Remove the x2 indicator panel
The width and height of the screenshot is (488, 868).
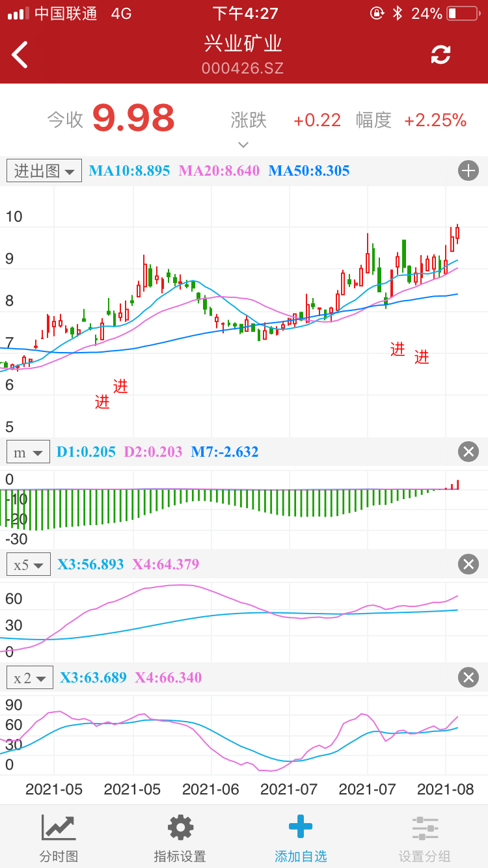pyautogui.click(x=468, y=677)
